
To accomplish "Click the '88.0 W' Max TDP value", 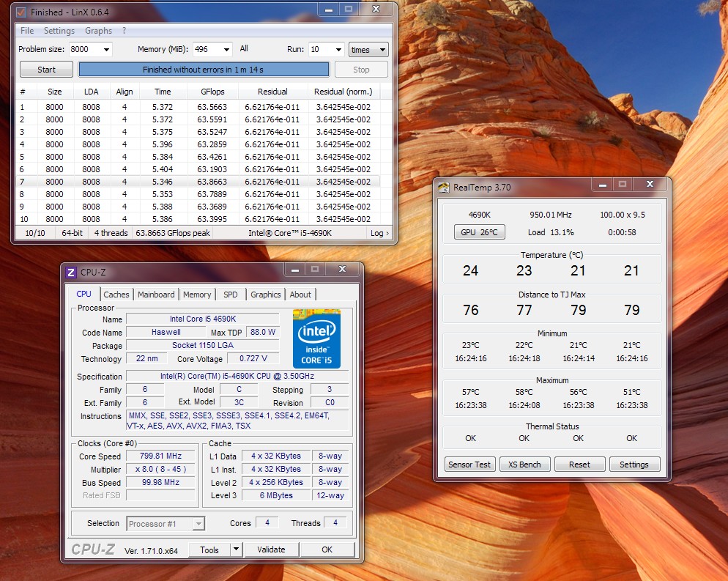I will point(263,332).
